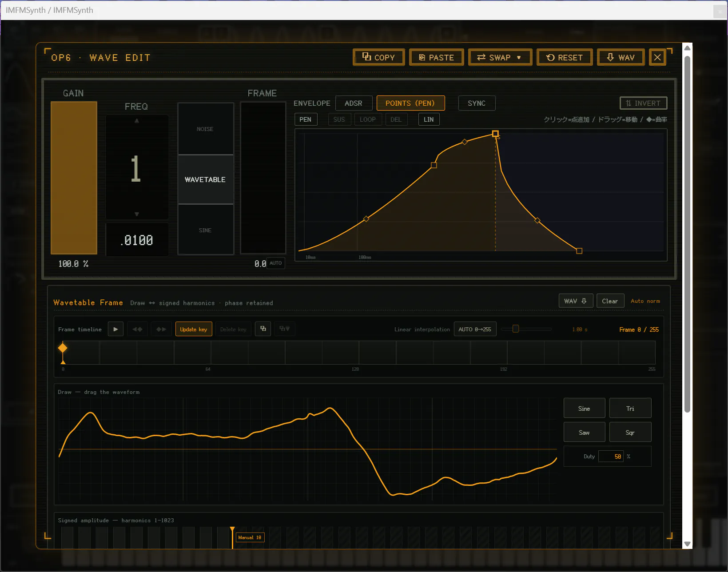Click RESET to restore operator
The height and width of the screenshot is (572, 728).
[x=564, y=57]
